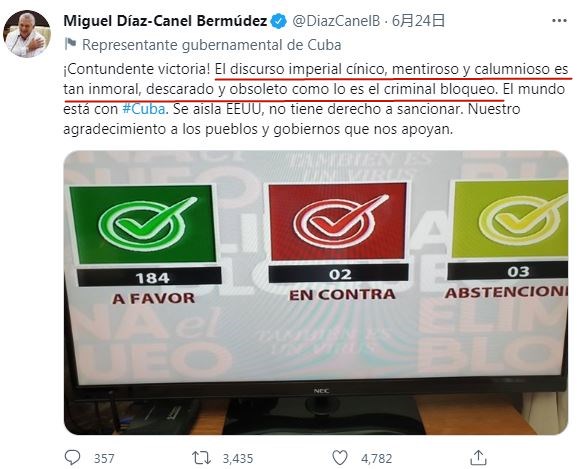Screen dimensions: 578x469
Task: Open the Miguel Díaz-Canel Bermúdez display name
Action: [x=165, y=21]
